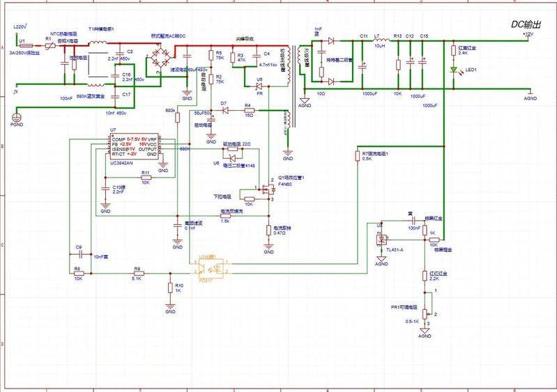
Task: Click the '10uH' value text
Action: point(380,46)
